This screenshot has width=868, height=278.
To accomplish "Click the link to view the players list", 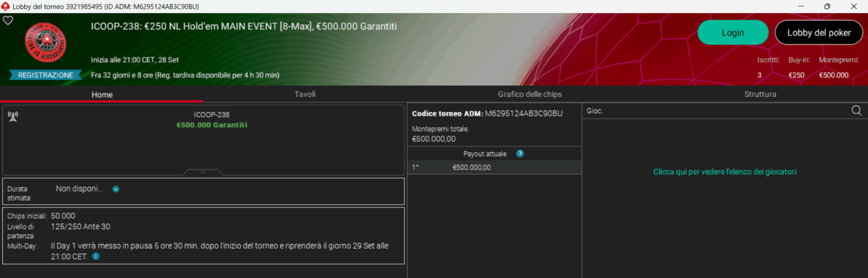I will [725, 172].
